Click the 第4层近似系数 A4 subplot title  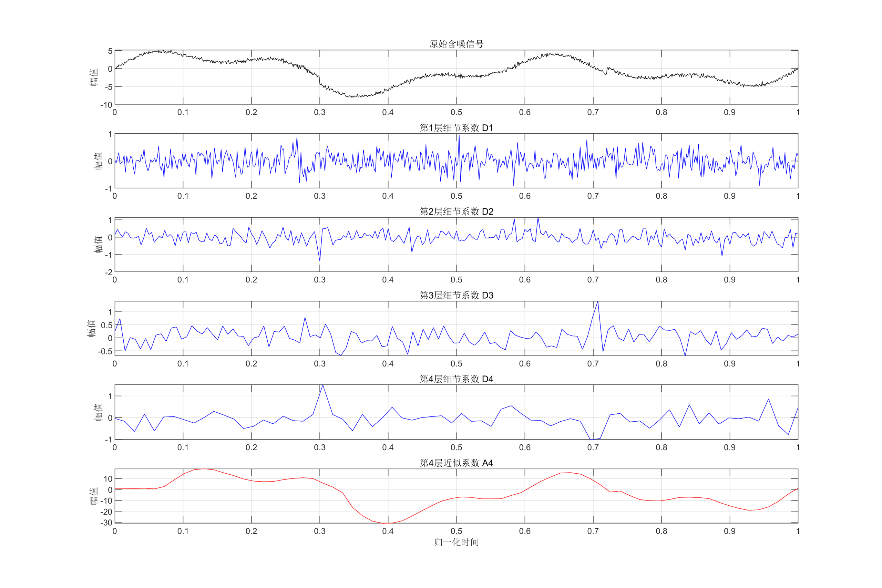pyautogui.click(x=456, y=463)
